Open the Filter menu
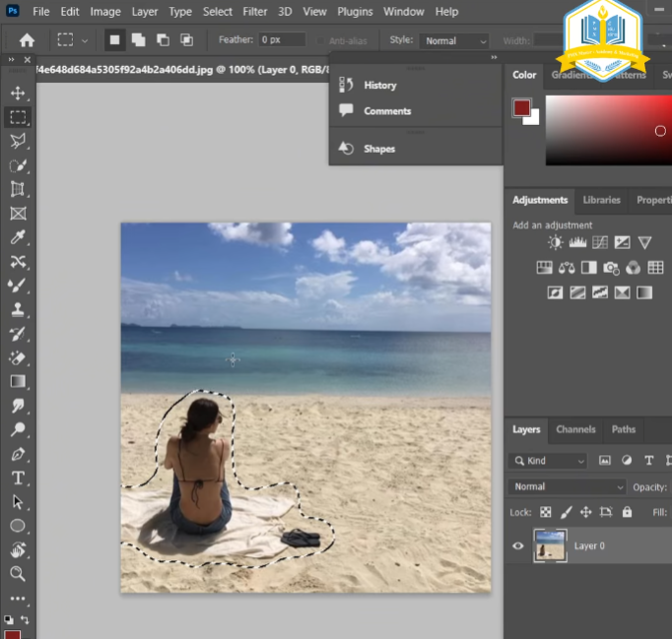Viewport: 672px width, 639px height. point(254,12)
